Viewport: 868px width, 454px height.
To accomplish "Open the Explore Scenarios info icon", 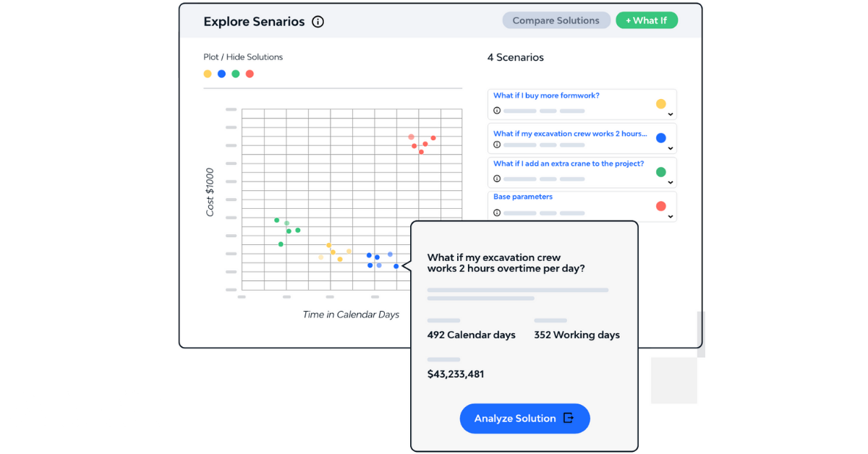I will pos(318,22).
